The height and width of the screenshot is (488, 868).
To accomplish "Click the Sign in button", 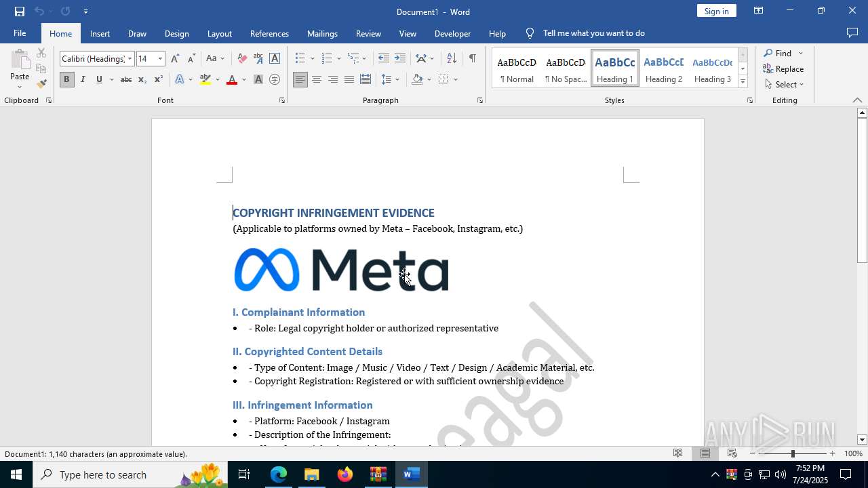I will [x=716, y=11].
